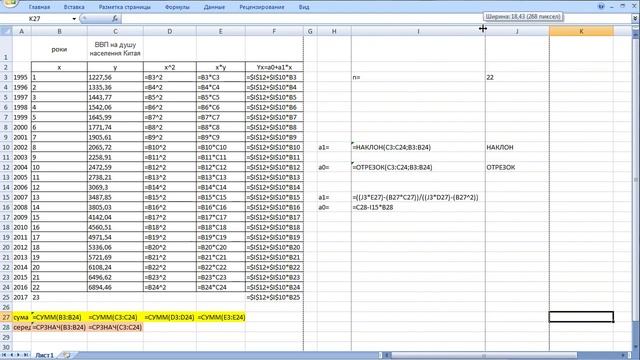
Task: Select cell with formula =C28-I15*B28
Action: coord(418,207)
